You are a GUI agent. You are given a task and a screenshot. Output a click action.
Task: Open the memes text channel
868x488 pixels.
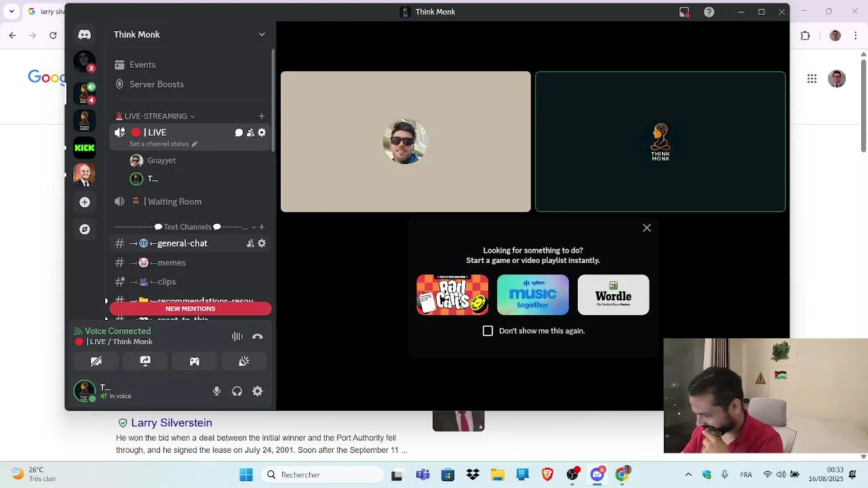pos(191,262)
